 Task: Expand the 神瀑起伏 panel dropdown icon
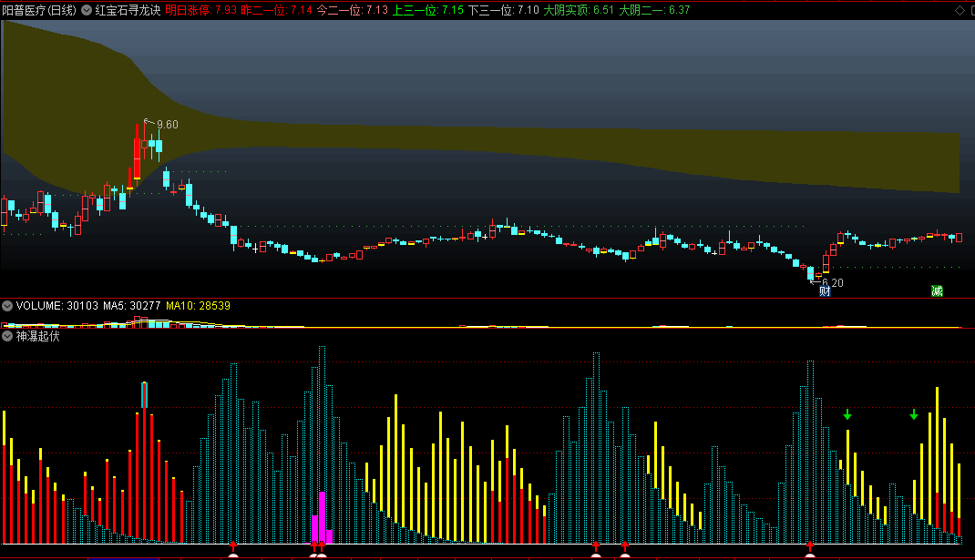7,336
